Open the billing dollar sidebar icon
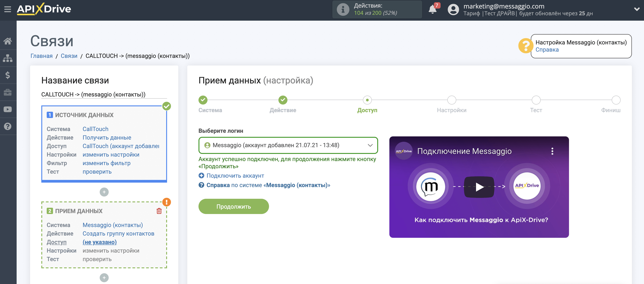644x284 pixels. 8,75
